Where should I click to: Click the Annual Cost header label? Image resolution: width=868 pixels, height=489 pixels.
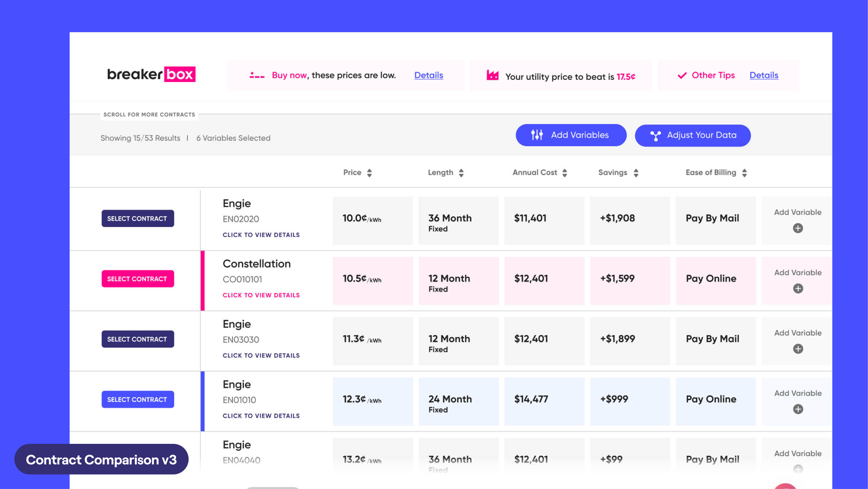(535, 173)
